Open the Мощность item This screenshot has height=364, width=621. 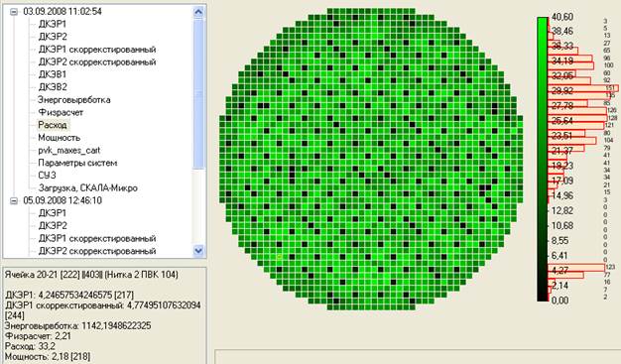(59, 138)
